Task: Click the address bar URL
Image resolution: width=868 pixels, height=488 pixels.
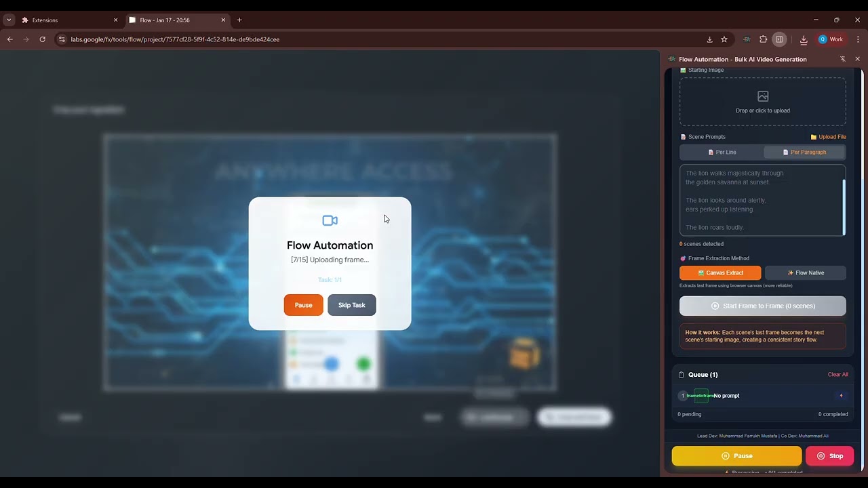Action: tap(175, 39)
